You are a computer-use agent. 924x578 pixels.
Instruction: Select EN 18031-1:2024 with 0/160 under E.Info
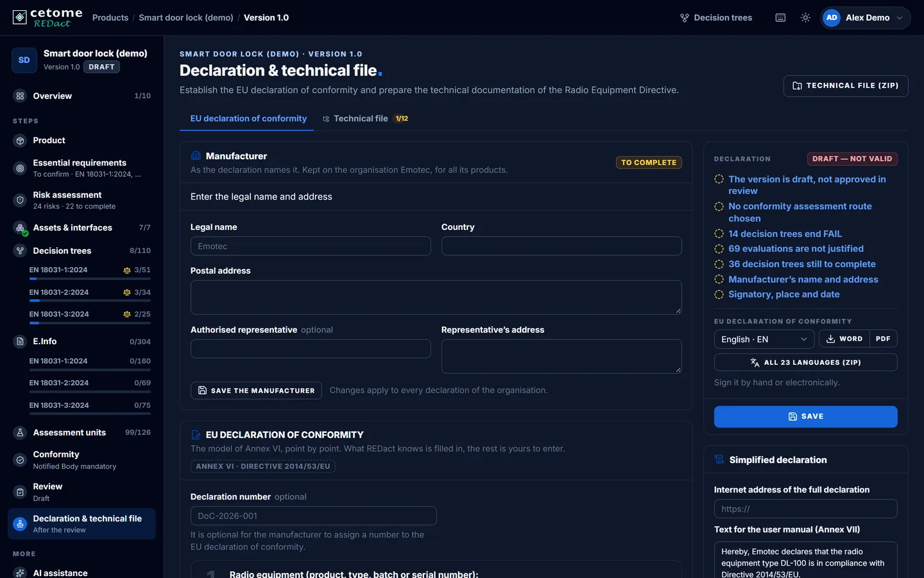coord(90,363)
